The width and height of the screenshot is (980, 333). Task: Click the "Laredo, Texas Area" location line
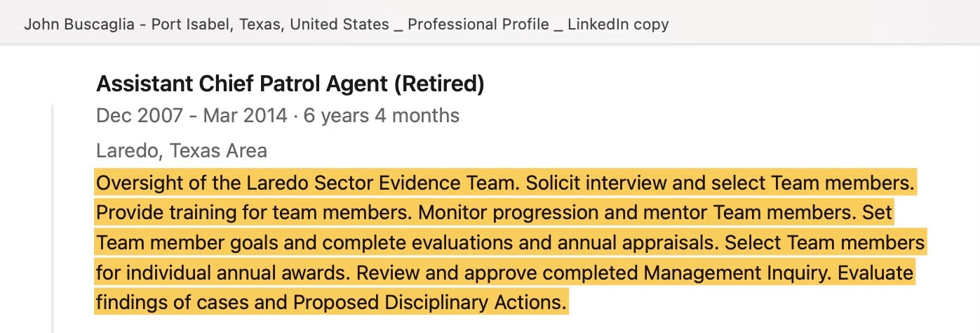click(182, 150)
